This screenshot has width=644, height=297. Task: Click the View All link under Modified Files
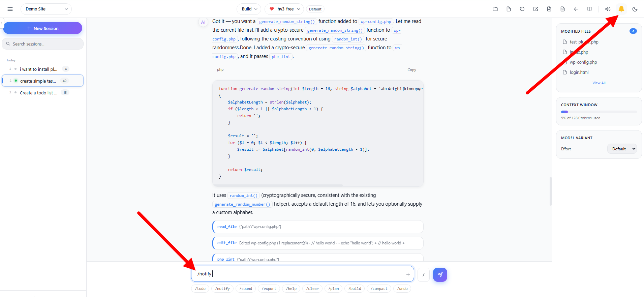599,83
